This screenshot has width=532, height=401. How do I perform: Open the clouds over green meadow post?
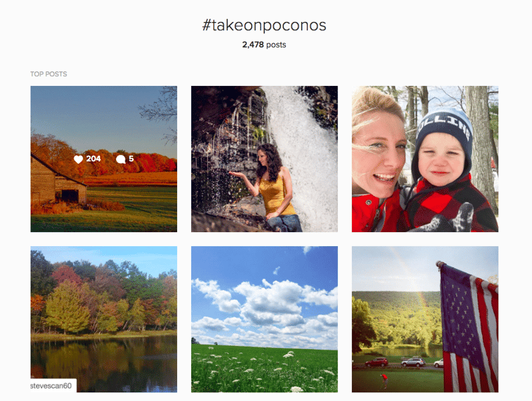pos(265,319)
